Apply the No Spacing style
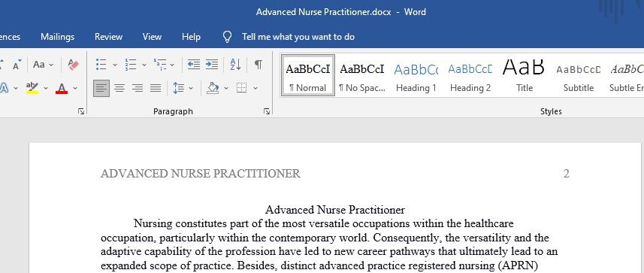 point(362,76)
